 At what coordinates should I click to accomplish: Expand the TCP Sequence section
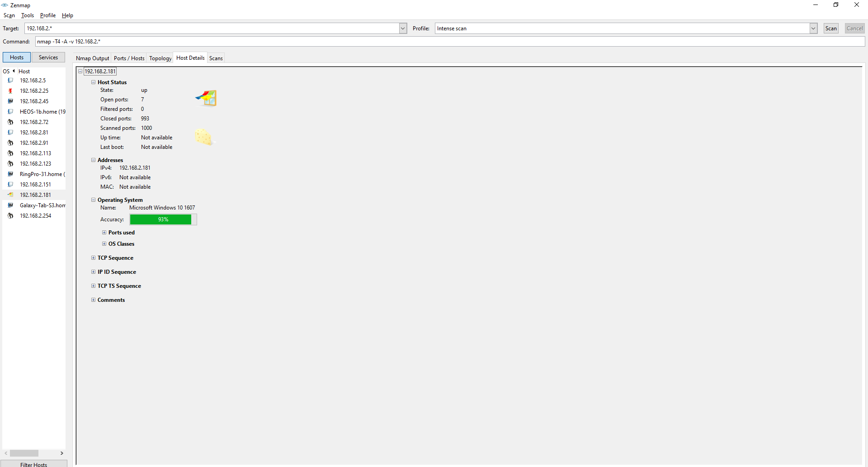[x=94, y=258]
